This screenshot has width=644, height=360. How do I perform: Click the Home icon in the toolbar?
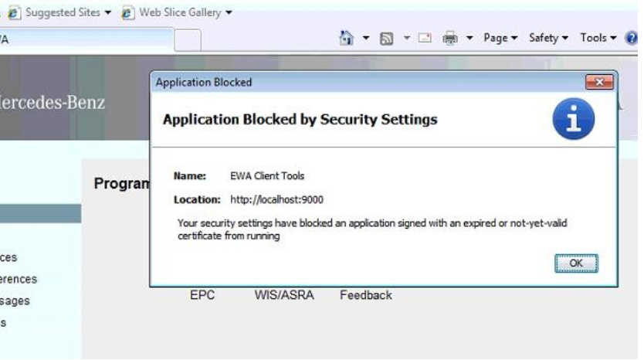(x=346, y=38)
